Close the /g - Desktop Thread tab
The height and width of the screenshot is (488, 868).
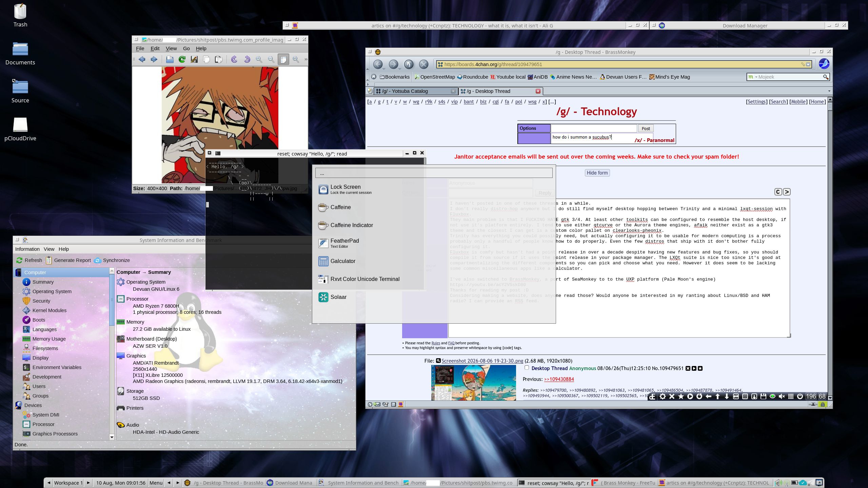538,91
